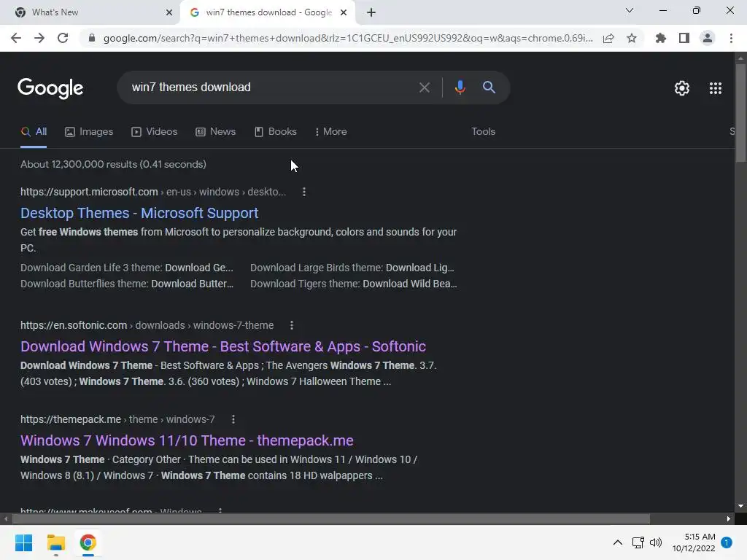The image size is (747, 560).
Task: Switch to Images results
Action: pyautogui.click(x=89, y=132)
